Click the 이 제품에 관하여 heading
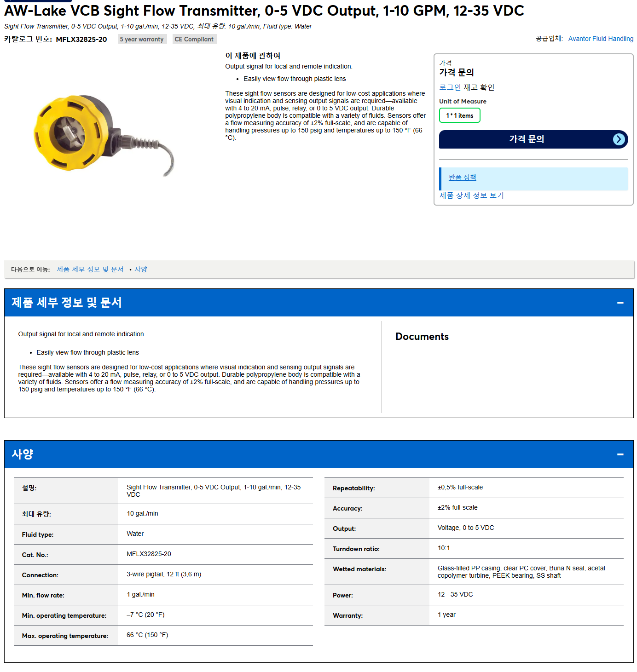 (253, 56)
